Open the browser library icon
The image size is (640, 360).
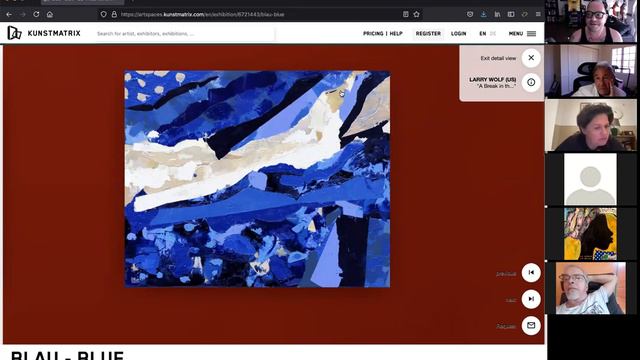(497, 14)
